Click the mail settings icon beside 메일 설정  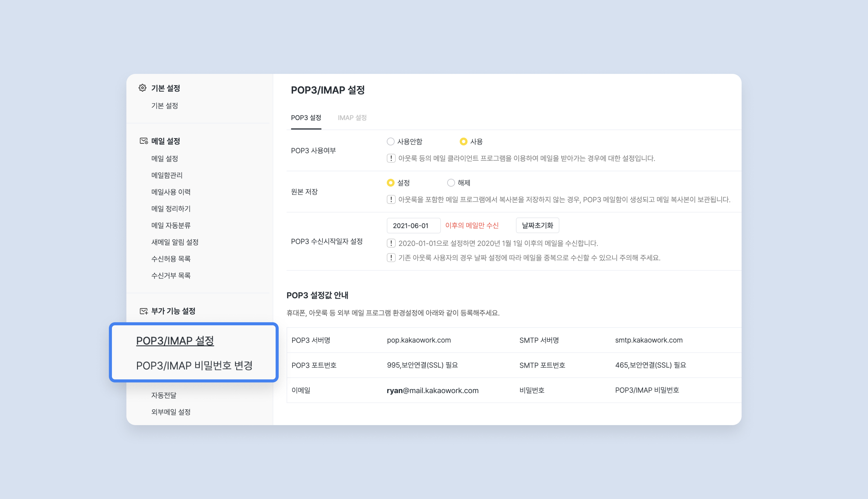(144, 141)
